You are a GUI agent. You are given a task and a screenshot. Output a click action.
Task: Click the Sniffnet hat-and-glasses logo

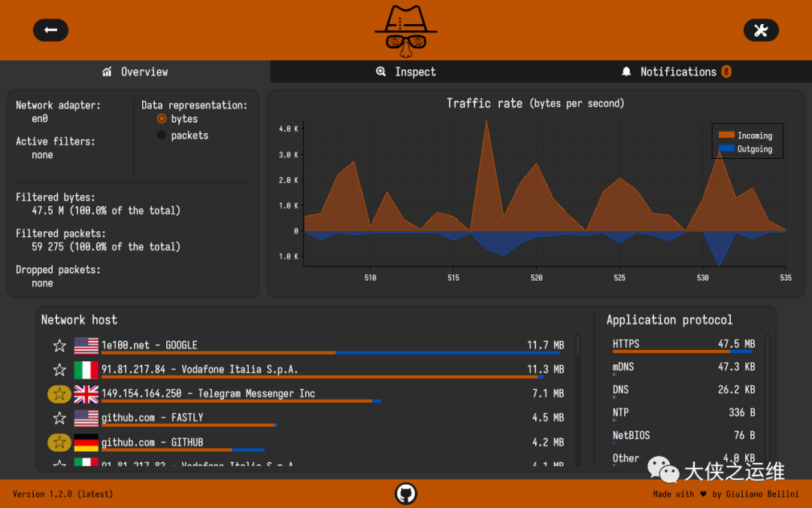406,31
